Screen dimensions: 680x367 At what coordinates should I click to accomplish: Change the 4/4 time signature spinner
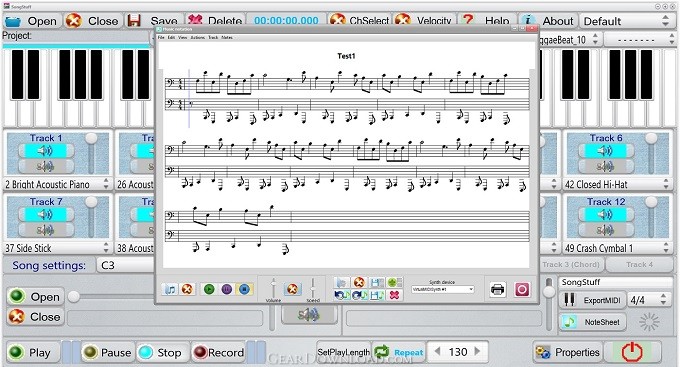pos(649,300)
